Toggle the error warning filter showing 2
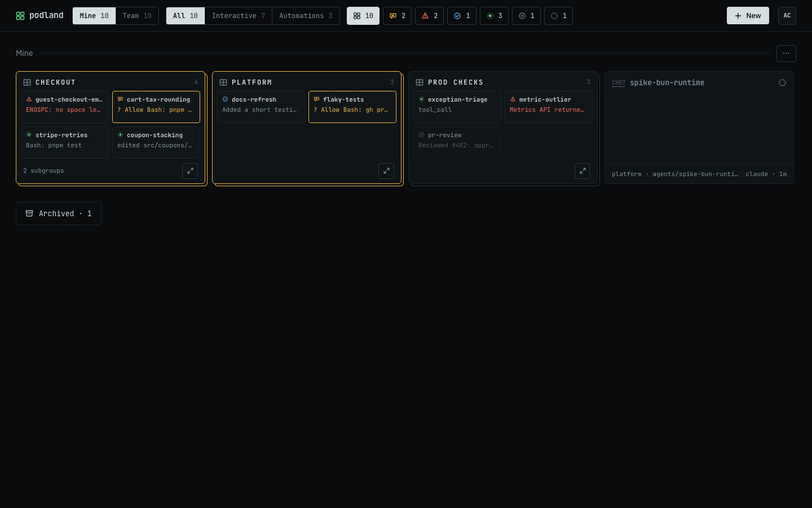Screen dimensions: 812x508 pyautogui.click(x=430, y=16)
